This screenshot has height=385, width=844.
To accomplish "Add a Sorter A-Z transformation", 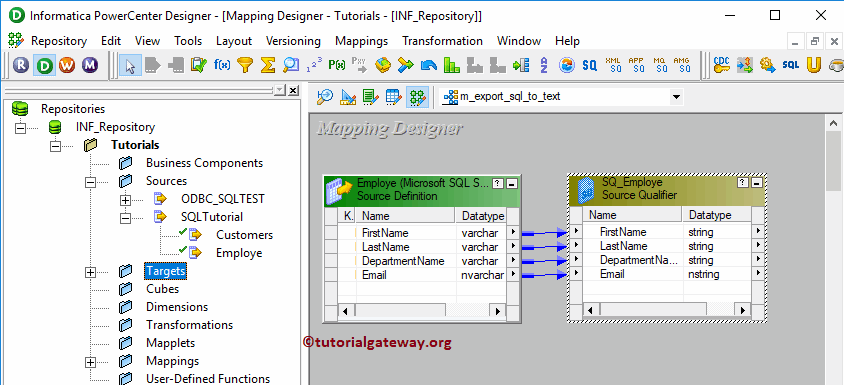I will [544, 65].
